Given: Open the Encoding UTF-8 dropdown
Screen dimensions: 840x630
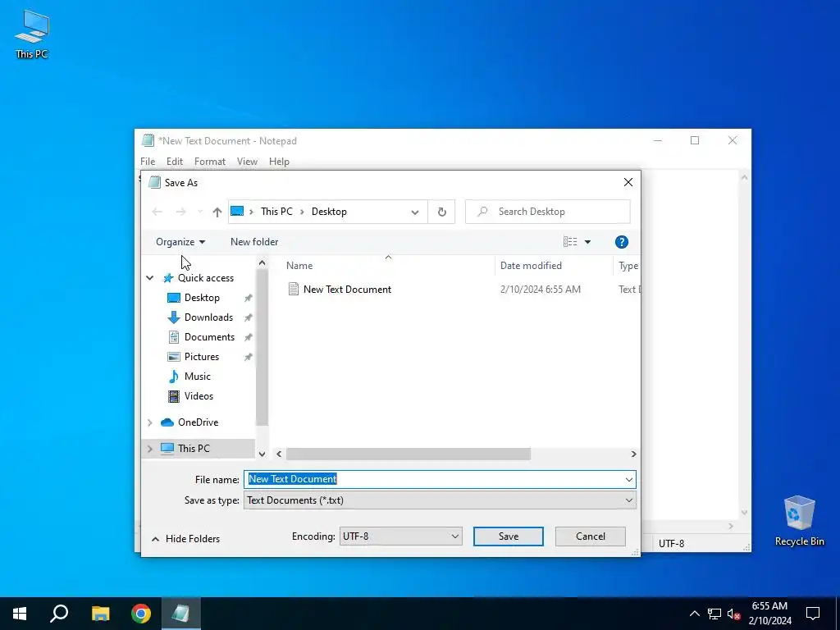Looking at the screenshot, I should [400, 536].
